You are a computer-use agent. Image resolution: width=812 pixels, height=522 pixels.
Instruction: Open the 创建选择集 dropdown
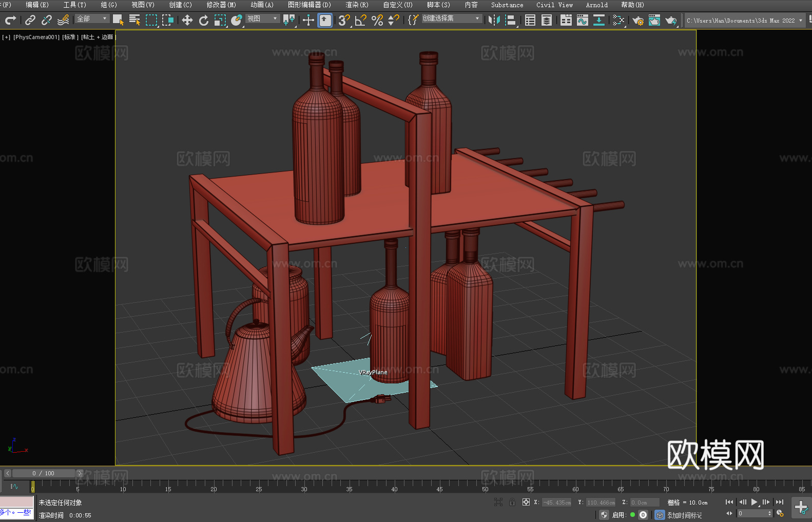(452, 18)
